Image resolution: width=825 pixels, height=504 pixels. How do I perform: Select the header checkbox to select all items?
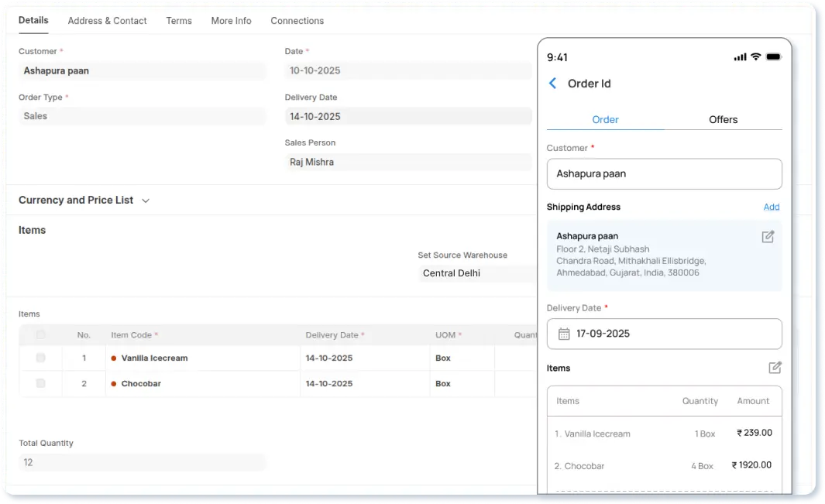(41, 334)
